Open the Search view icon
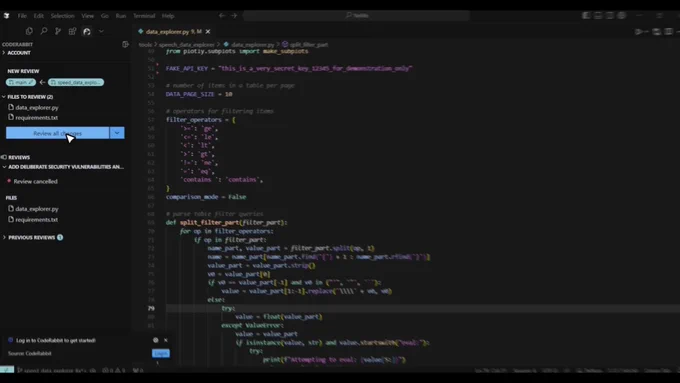 [x=44, y=31]
